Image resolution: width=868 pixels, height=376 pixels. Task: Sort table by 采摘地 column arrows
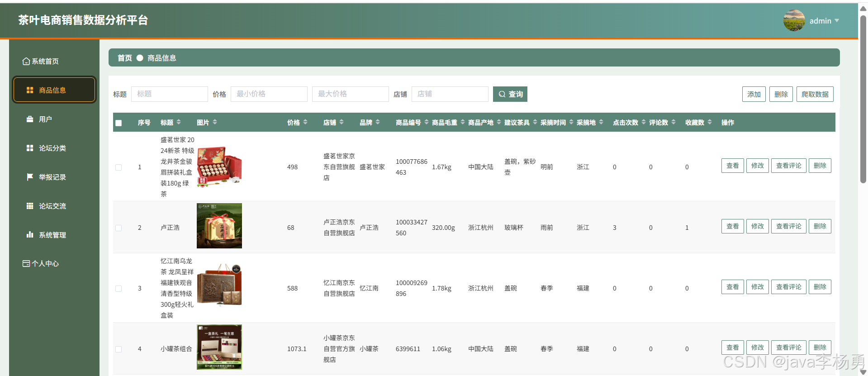[x=601, y=122]
